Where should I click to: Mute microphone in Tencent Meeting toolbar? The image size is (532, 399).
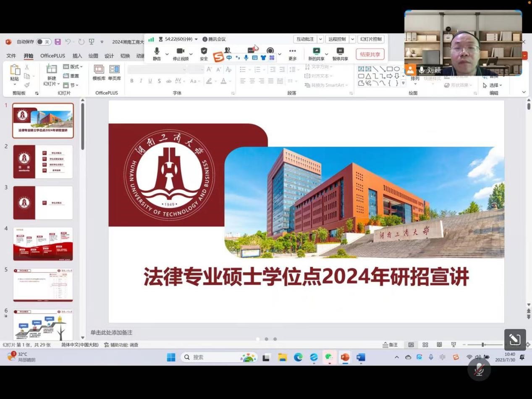click(x=157, y=51)
